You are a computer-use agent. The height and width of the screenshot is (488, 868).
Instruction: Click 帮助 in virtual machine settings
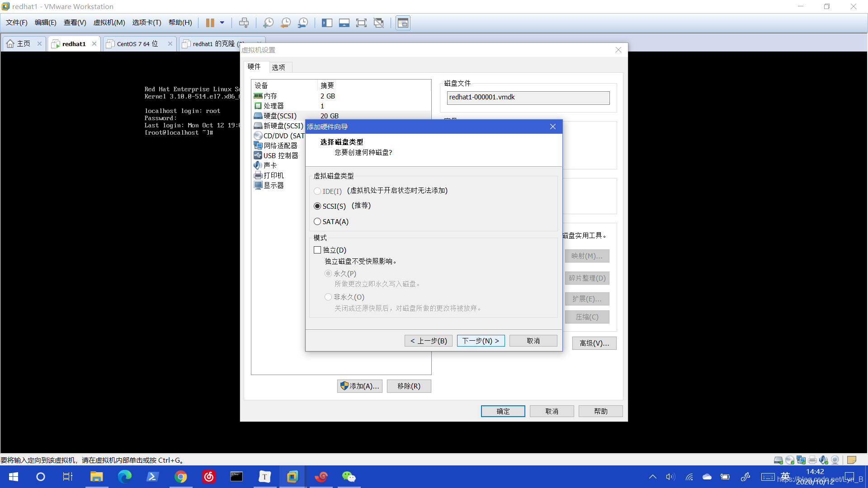click(600, 411)
